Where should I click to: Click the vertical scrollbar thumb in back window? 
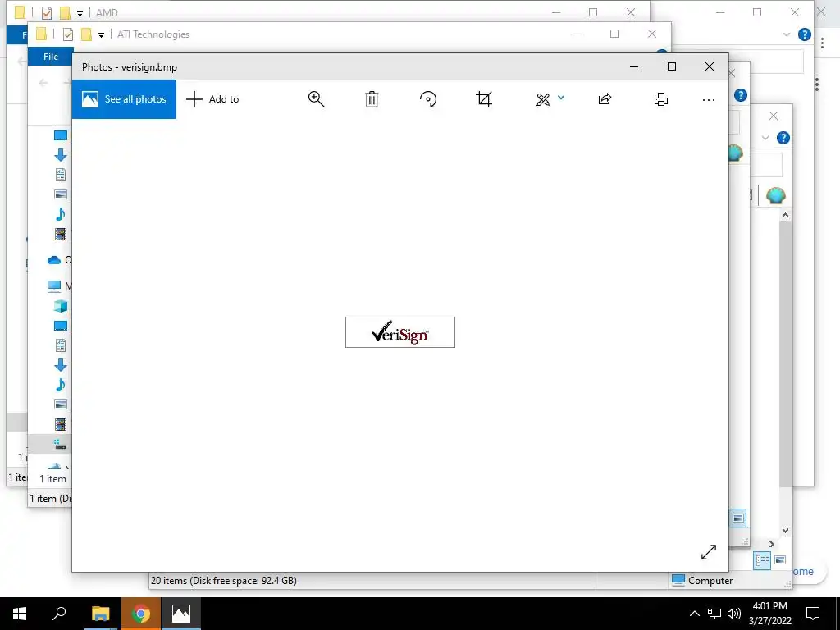tap(785, 354)
